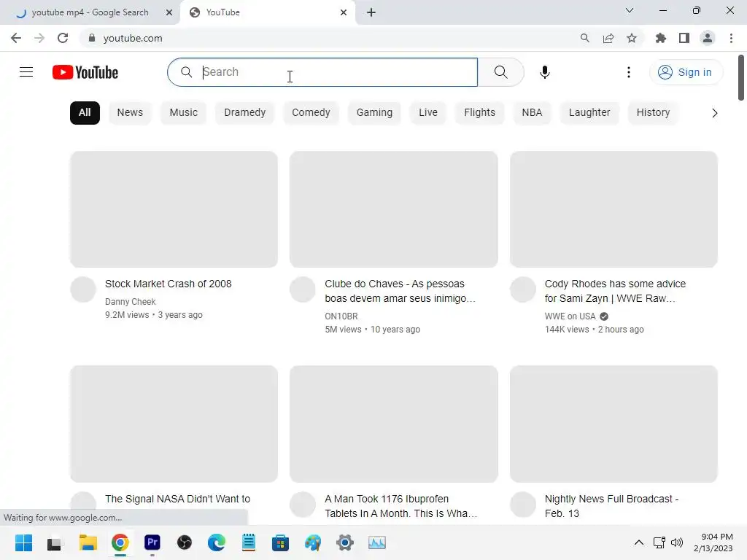Open Danny Cheek channel link

tap(130, 301)
